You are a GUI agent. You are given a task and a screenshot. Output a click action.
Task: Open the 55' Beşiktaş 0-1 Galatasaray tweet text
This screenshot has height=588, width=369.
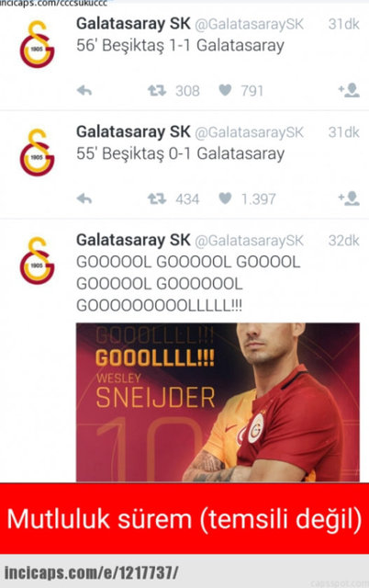click(x=180, y=153)
